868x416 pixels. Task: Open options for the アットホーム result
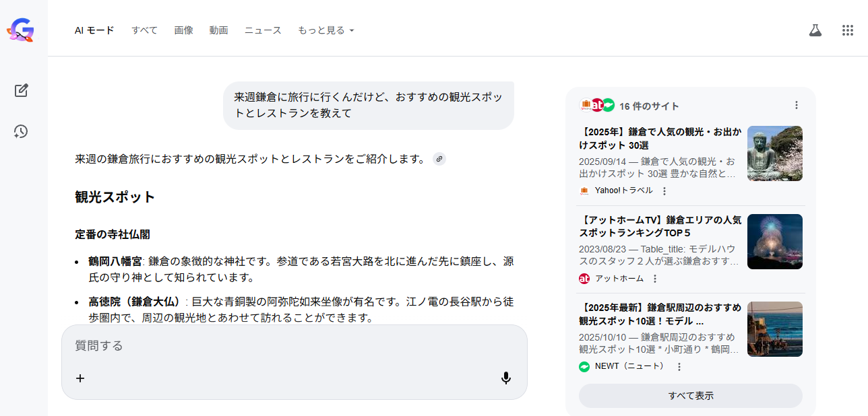[655, 279]
